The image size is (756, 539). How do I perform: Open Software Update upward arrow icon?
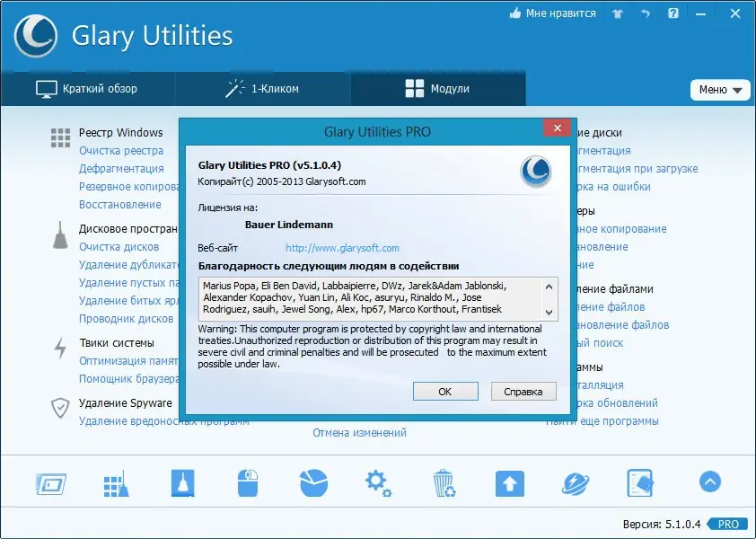coord(510,483)
